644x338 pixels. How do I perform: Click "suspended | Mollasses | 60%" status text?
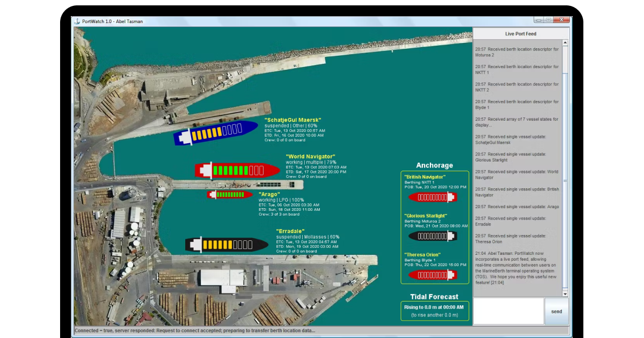click(x=308, y=237)
